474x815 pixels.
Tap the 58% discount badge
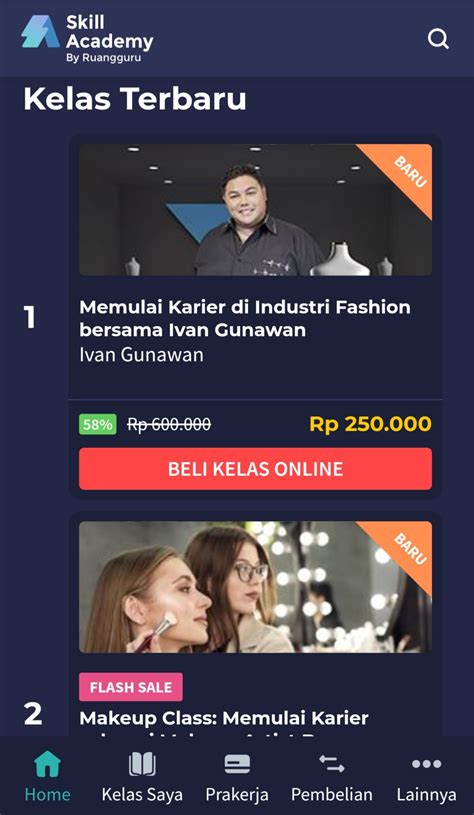pyautogui.click(x=98, y=425)
